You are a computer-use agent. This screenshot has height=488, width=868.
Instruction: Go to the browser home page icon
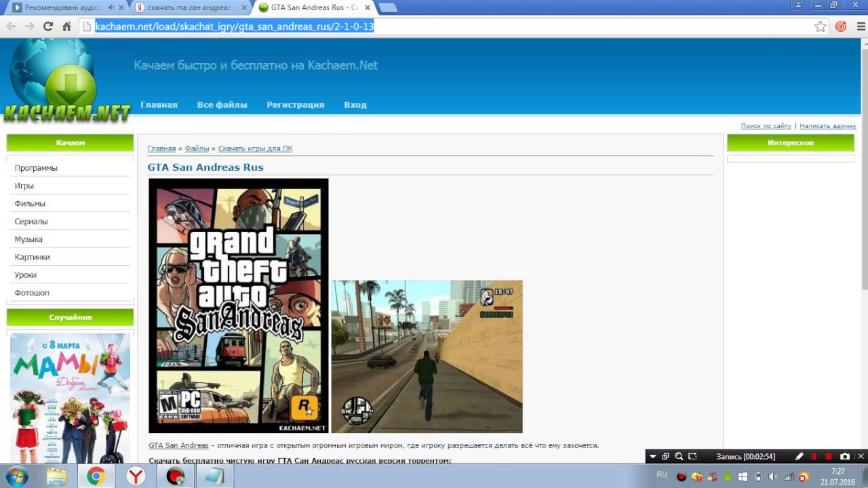point(66,26)
